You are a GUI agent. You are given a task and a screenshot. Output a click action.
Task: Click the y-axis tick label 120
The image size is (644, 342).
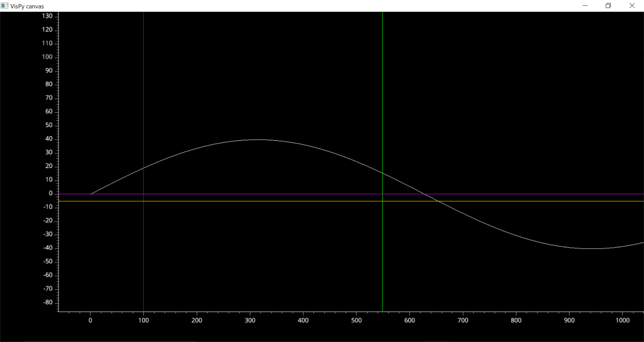tap(47, 30)
